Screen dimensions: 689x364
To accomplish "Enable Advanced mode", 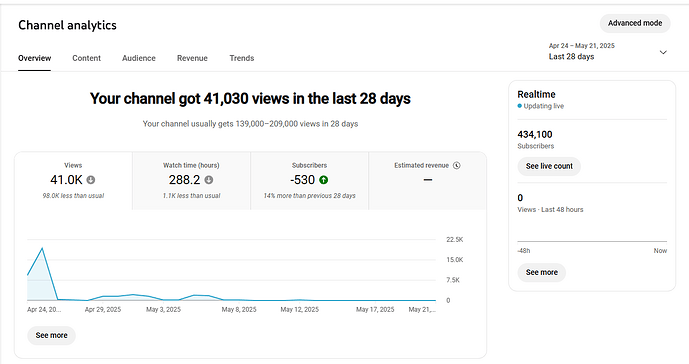I will click(x=635, y=23).
